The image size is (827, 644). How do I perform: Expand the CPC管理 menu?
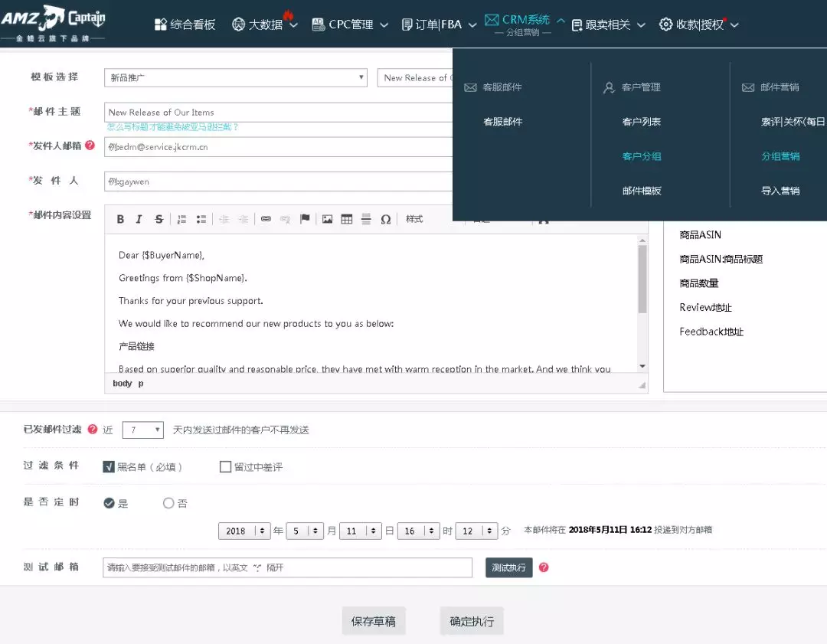(x=350, y=25)
